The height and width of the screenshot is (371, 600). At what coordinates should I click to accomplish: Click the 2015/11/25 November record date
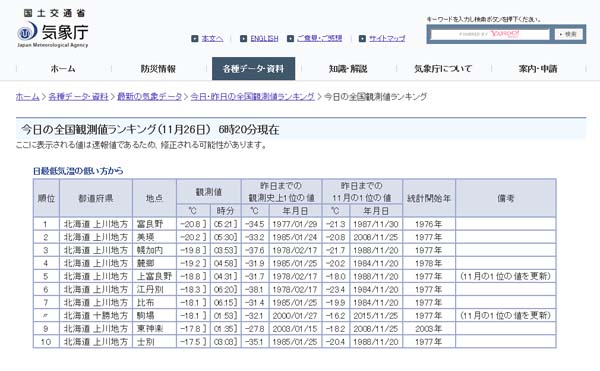(x=376, y=316)
